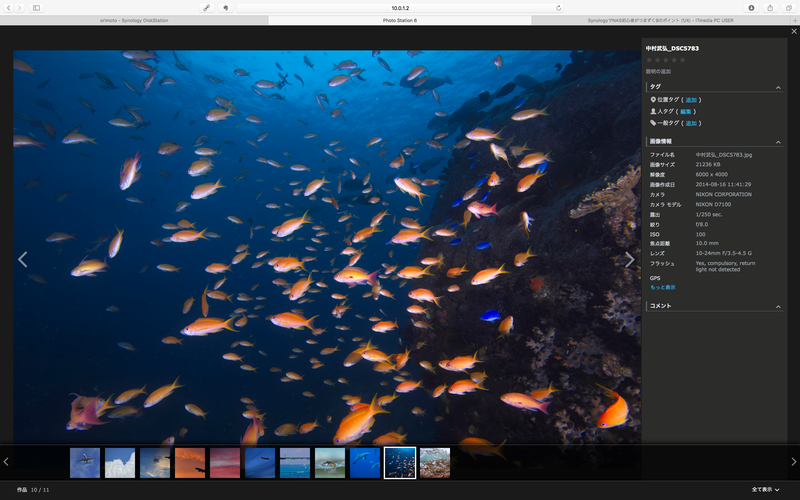Screen dimensions: 800x500
Task: Click もっと表示 to show more info
Action: [x=662, y=287]
